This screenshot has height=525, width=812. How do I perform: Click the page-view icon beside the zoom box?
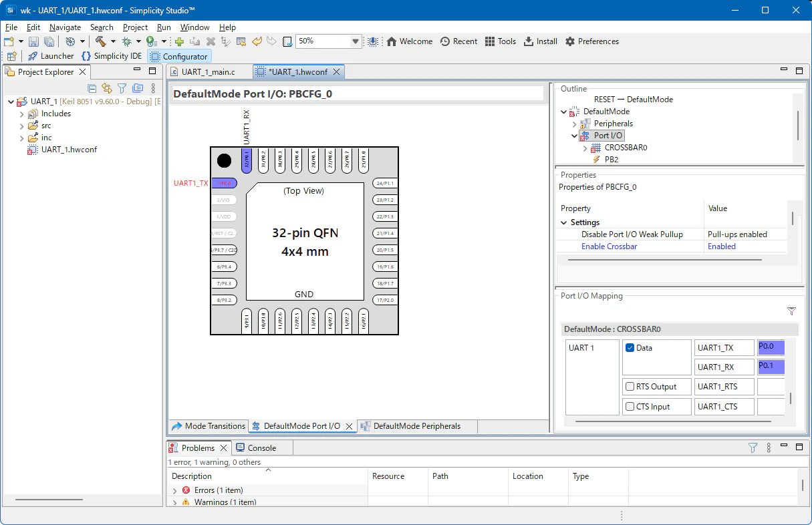287,41
